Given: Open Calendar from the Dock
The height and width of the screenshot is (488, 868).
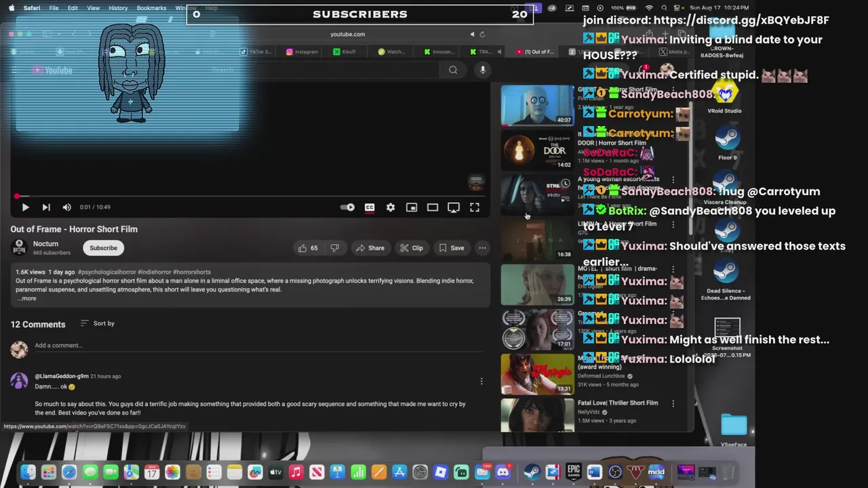Looking at the screenshot, I should (152, 472).
